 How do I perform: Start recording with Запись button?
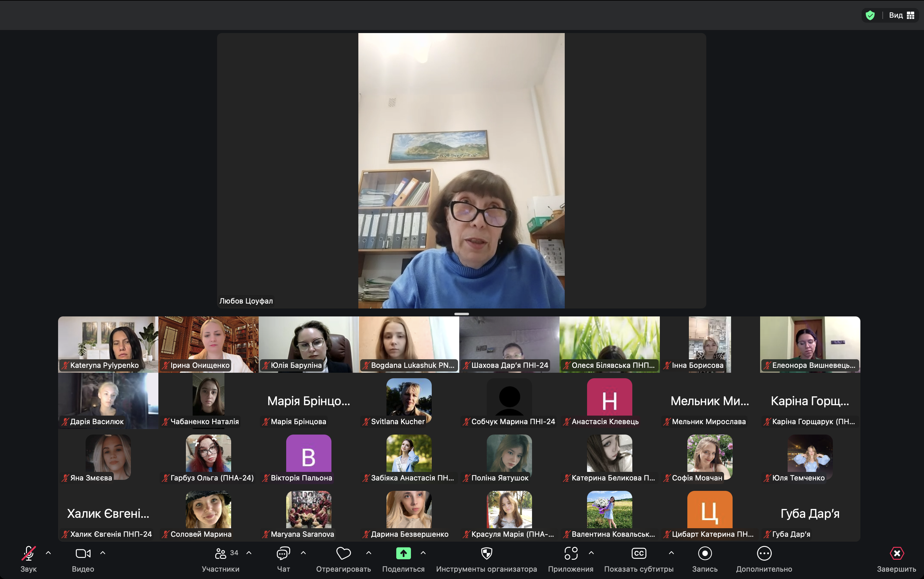coord(704,553)
